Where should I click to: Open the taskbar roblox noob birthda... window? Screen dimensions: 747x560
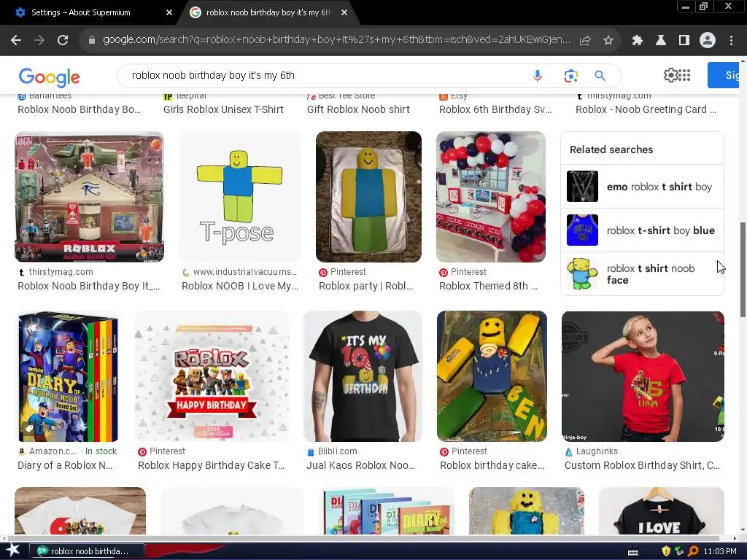(x=87, y=551)
